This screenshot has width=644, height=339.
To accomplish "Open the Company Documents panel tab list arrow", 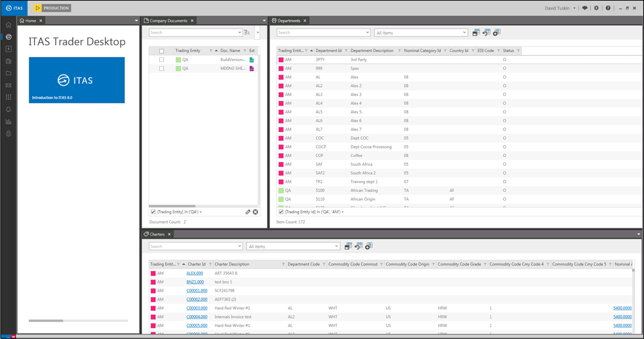I will coord(264,21).
